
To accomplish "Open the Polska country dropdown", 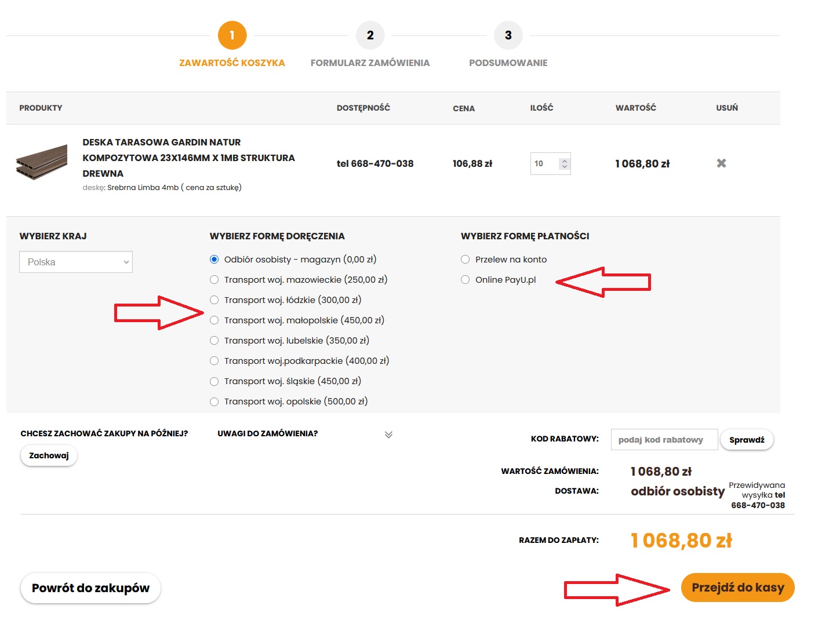I will 76,262.
